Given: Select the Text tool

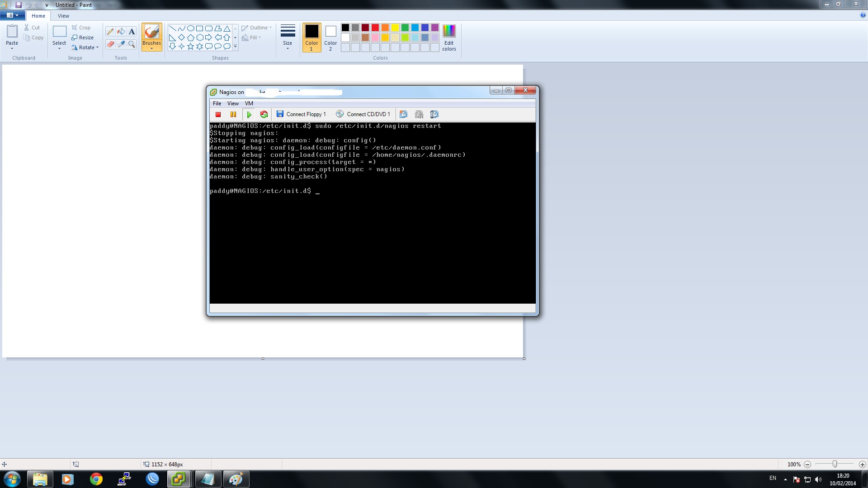Looking at the screenshot, I should click(132, 32).
